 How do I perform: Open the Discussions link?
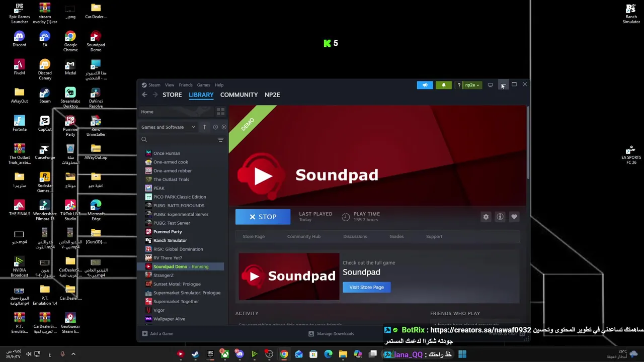click(355, 236)
